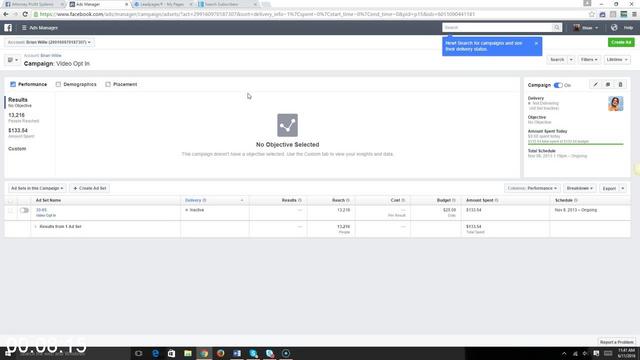Click the Create Ad Set button
Viewport: 640px width, 360px height.
pyautogui.click(x=90, y=188)
